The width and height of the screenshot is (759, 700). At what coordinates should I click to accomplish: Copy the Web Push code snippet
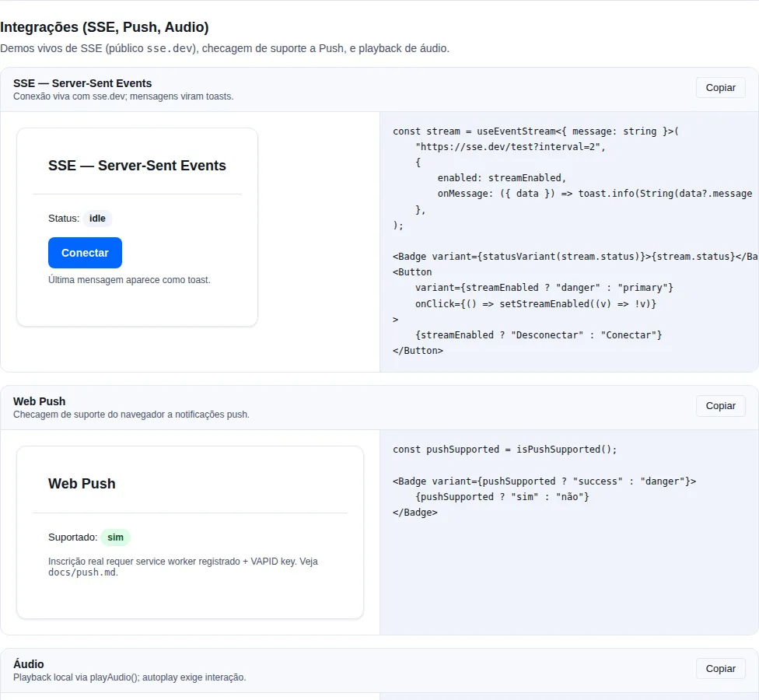720,406
